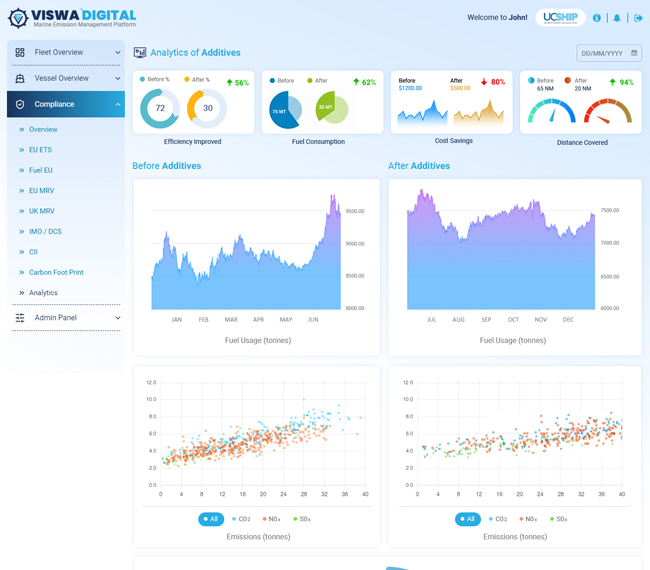Open the Carbon Foot Print menu item

(56, 272)
